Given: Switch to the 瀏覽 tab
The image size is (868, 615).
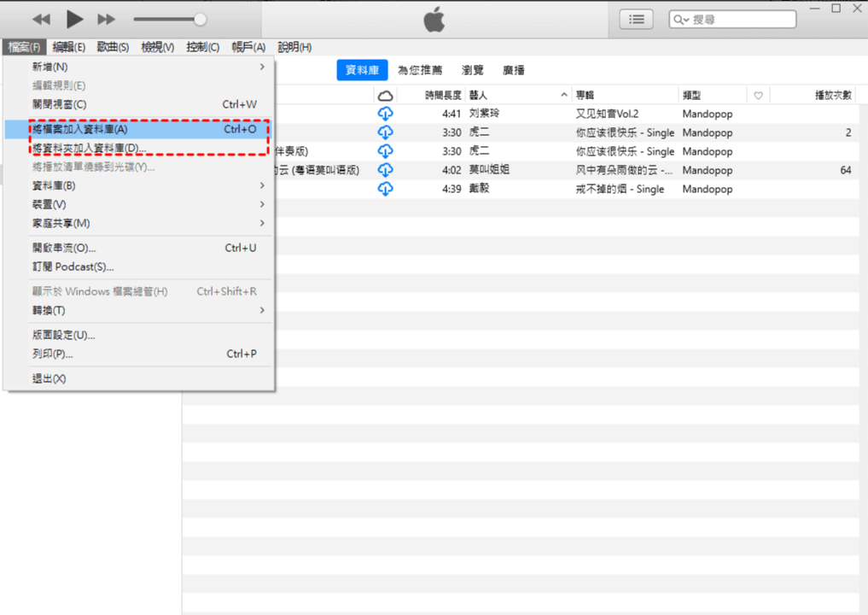Looking at the screenshot, I should coord(472,70).
